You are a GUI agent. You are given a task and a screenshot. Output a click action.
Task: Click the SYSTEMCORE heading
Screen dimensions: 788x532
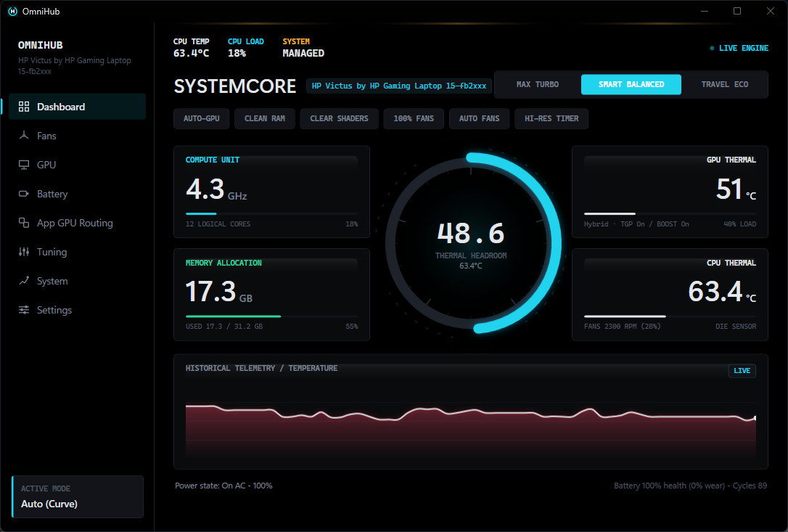(235, 86)
